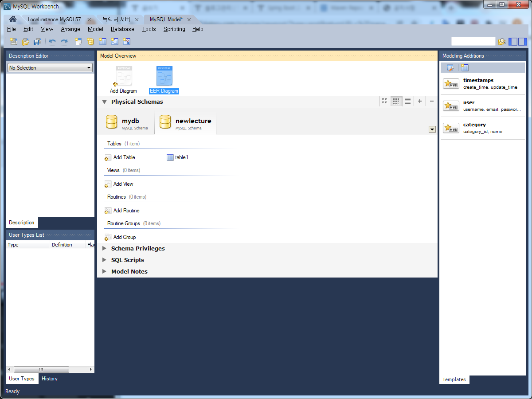The height and width of the screenshot is (399, 532).
Task: Click the Add Table icon
Action: [108, 157]
